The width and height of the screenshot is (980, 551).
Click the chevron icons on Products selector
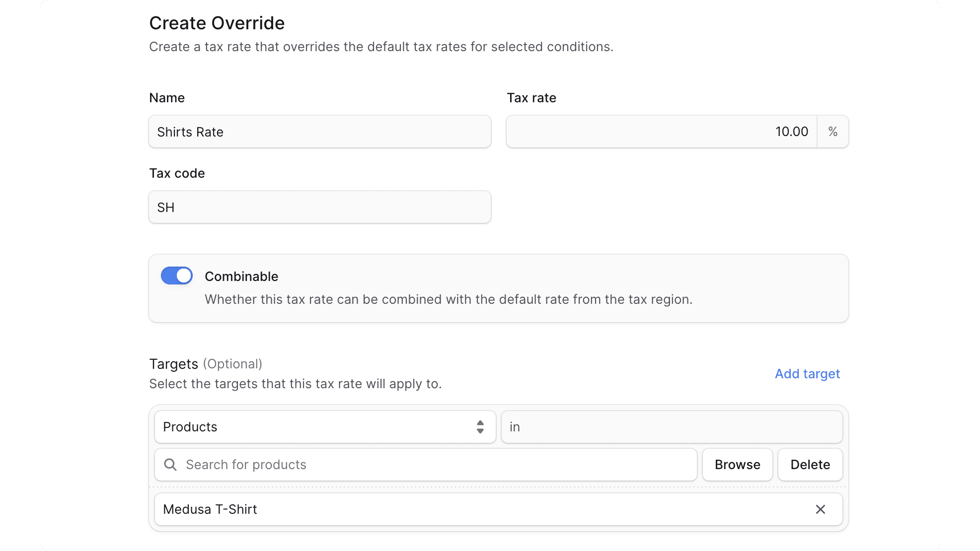pos(480,427)
